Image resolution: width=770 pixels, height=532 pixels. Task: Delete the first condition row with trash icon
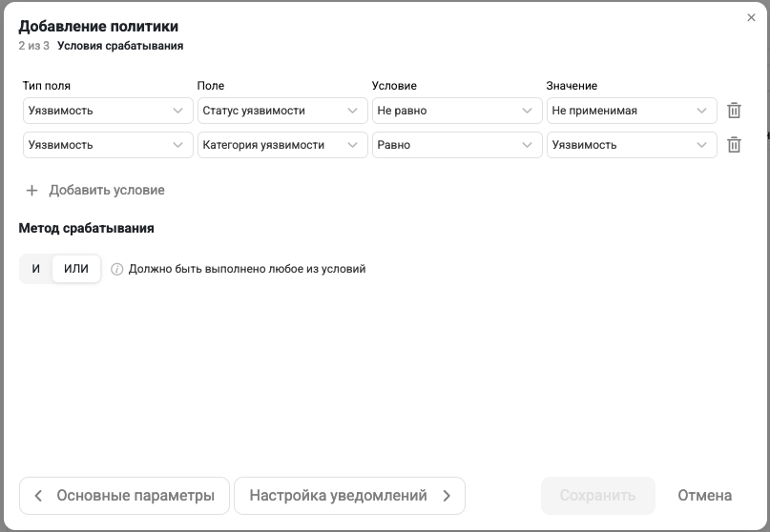[734, 111]
